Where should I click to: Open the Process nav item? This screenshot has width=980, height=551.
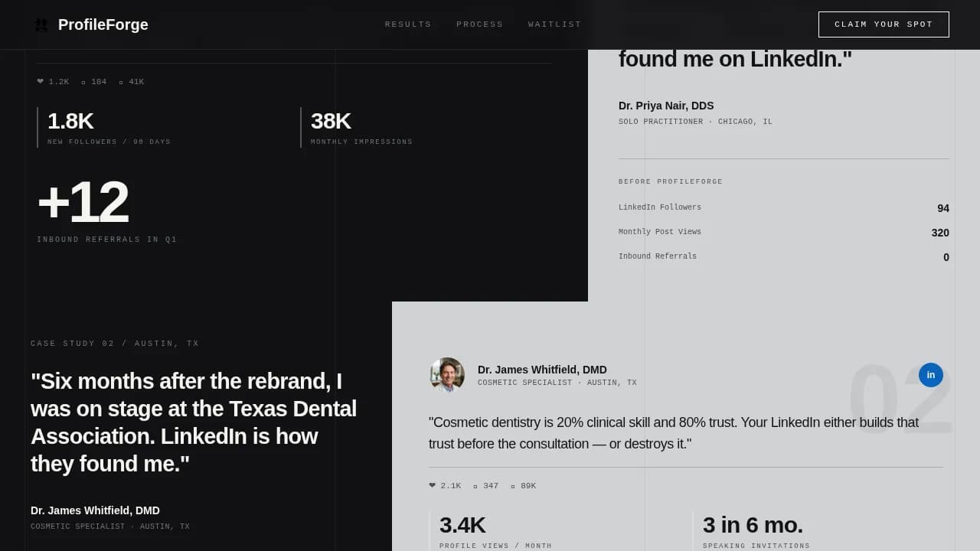tap(480, 24)
